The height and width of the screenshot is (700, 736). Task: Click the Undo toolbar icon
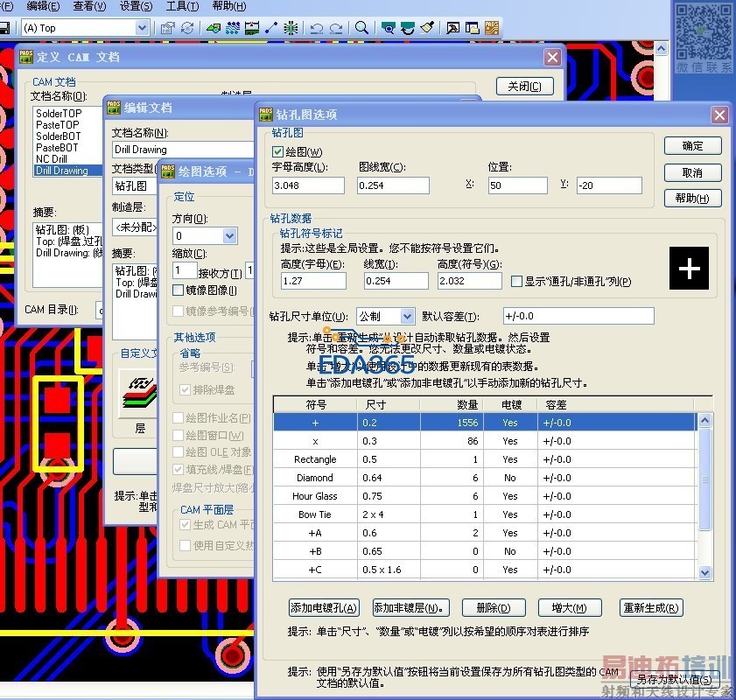pos(317,28)
